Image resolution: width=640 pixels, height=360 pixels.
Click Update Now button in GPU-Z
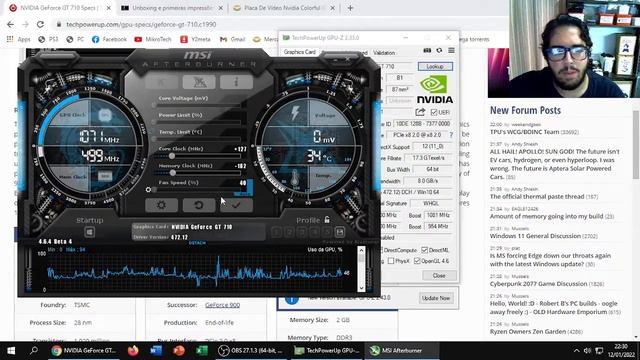436,298
